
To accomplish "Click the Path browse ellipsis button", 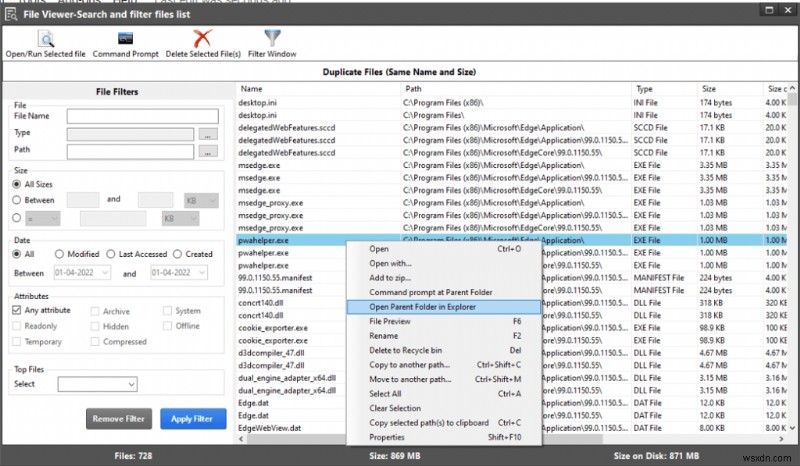I will click(208, 152).
